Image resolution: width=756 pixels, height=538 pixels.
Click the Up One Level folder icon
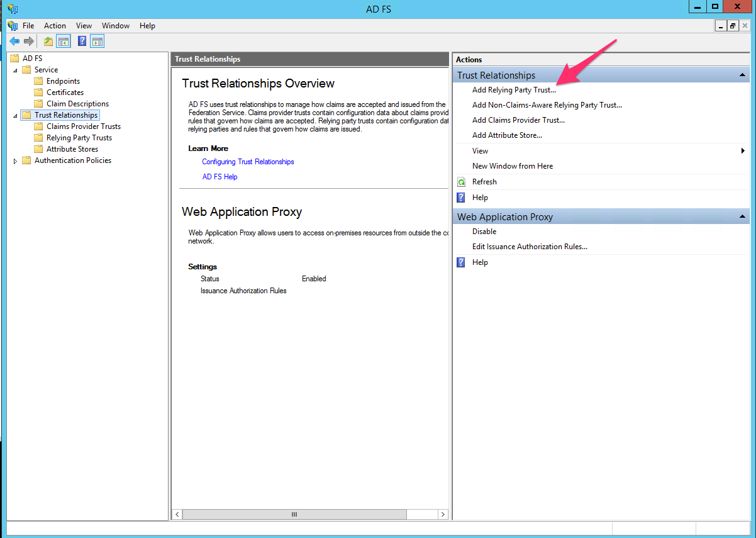click(48, 42)
